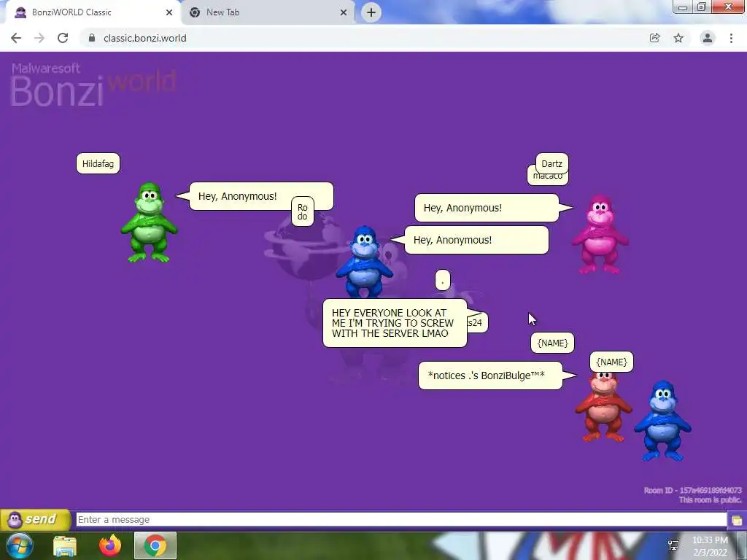This screenshot has height=560, width=747.
Task: Share this page icon
Action: pos(655,38)
